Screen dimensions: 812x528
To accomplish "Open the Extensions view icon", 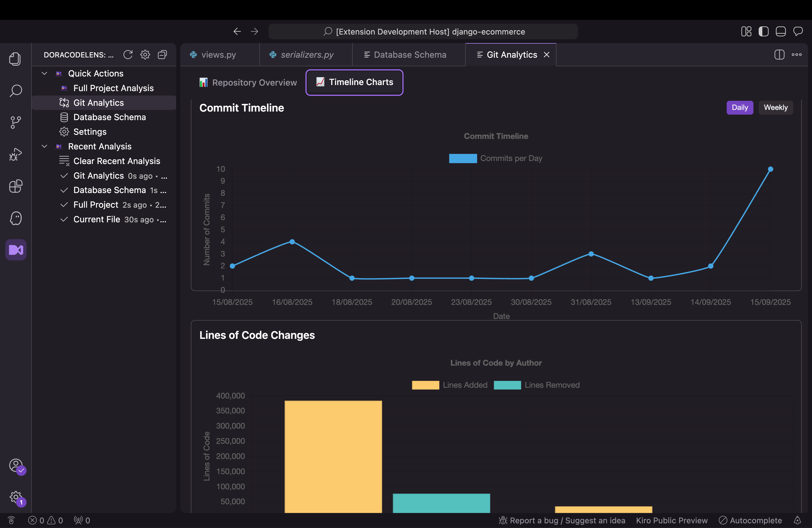I will click(x=16, y=186).
